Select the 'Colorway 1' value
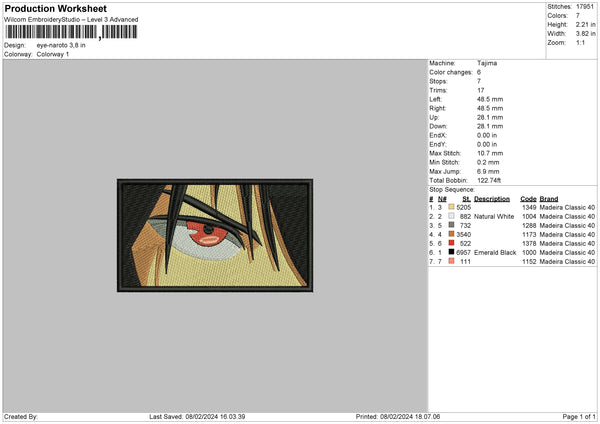The image size is (600, 424). 53,54
